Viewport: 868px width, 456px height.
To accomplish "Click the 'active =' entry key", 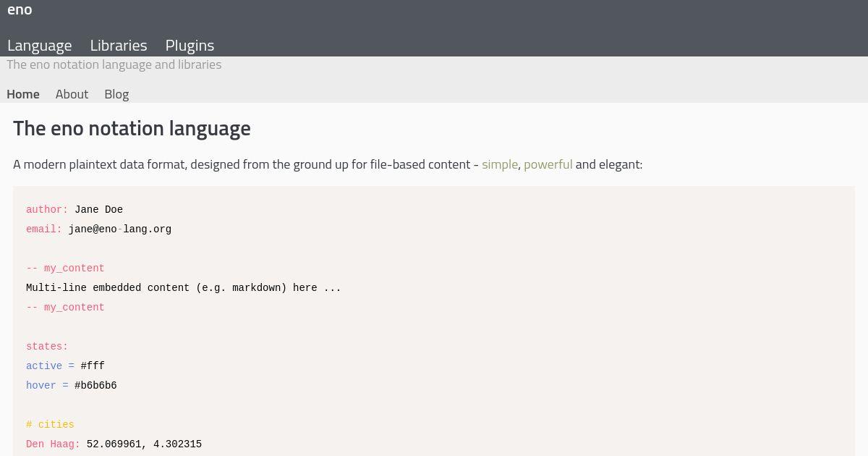I will click(51, 366).
